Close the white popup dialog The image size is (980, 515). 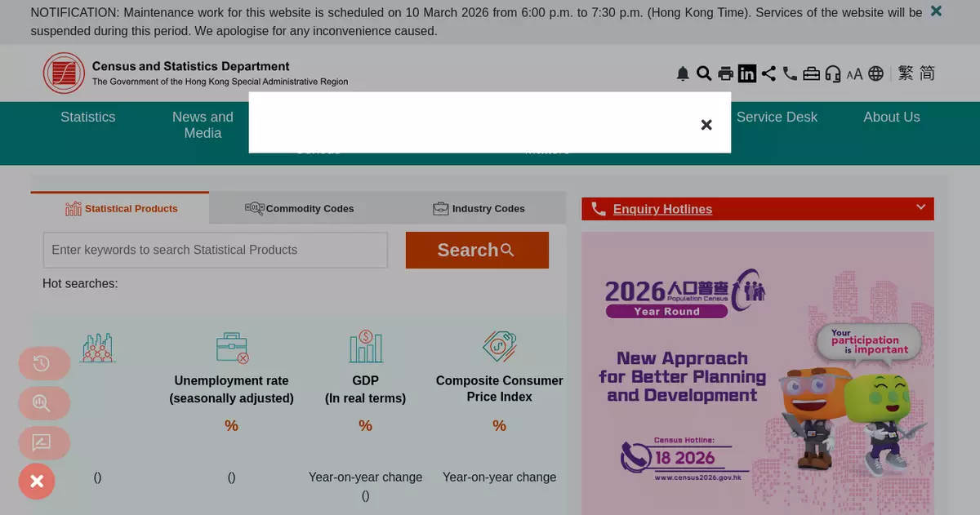tap(706, 125)
